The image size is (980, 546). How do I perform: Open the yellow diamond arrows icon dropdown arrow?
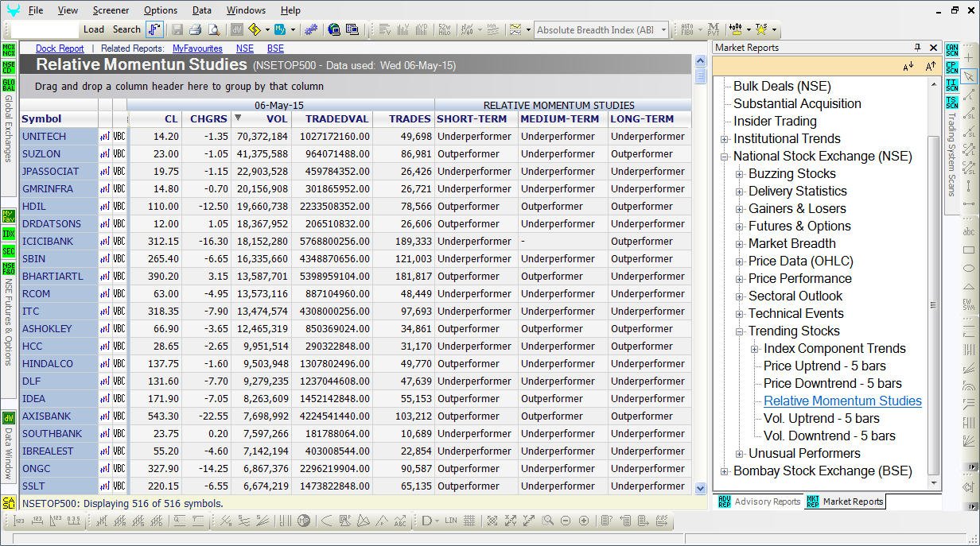(x=266, y=29)
